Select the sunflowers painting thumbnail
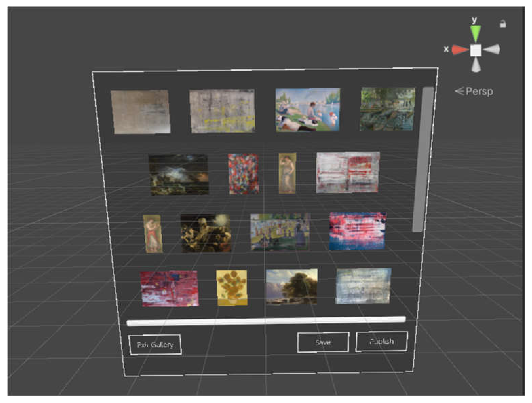532x403 pixels. [x=232, y=288]
